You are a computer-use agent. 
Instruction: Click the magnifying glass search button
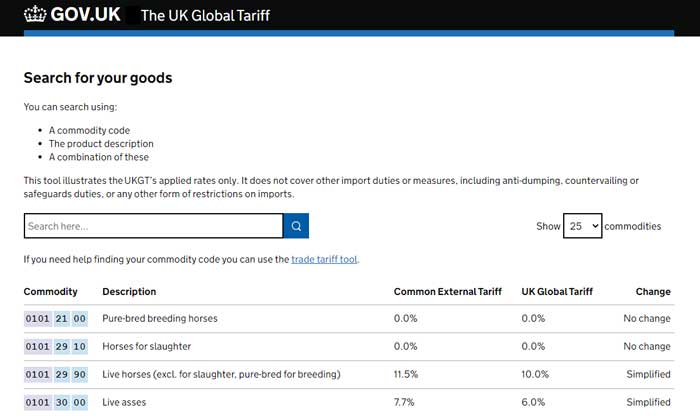[x=296, y=226]
